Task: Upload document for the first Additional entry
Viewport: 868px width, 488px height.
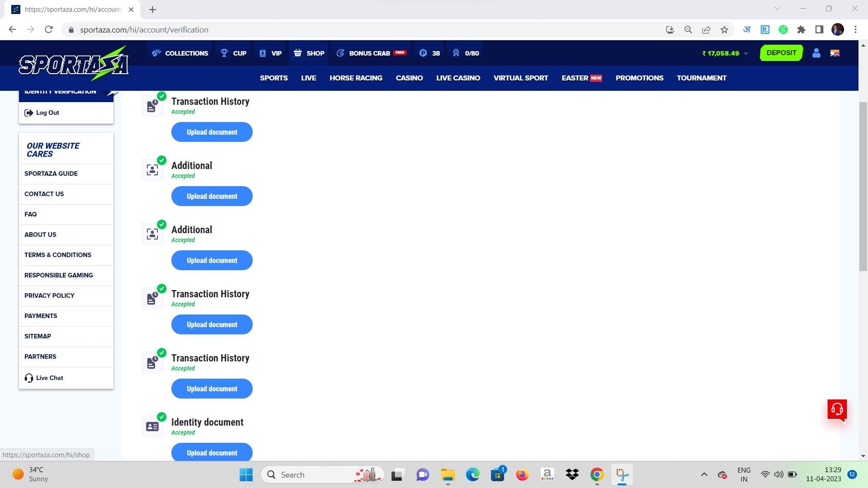Action: [x=212, y=196]
